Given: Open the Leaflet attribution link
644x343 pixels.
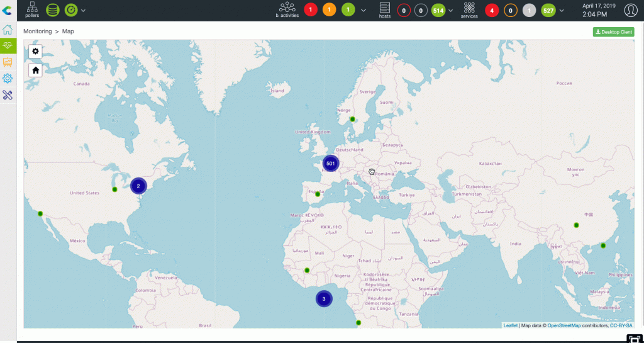Looking at the screenshot, I should point(511,325).
